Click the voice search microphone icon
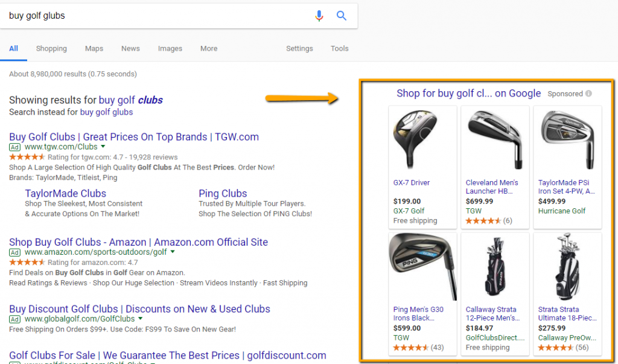Screen dimensions: 618x364 tap(319, 16)
